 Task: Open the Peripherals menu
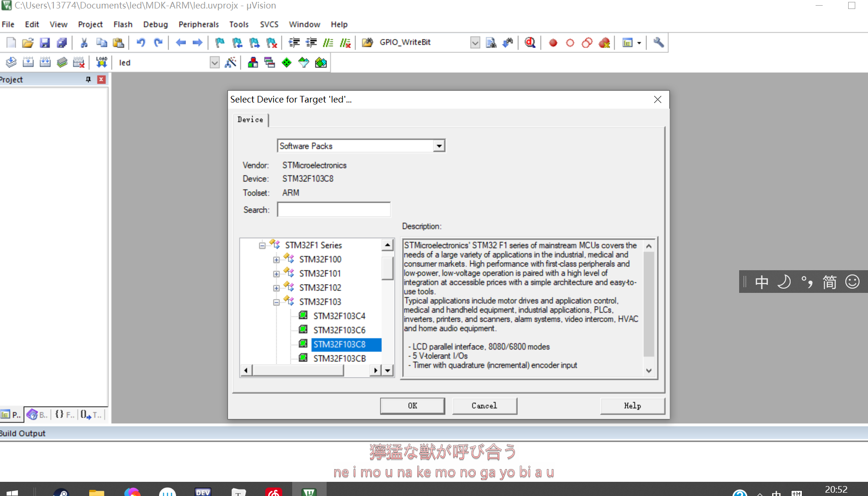coord(199,24)
